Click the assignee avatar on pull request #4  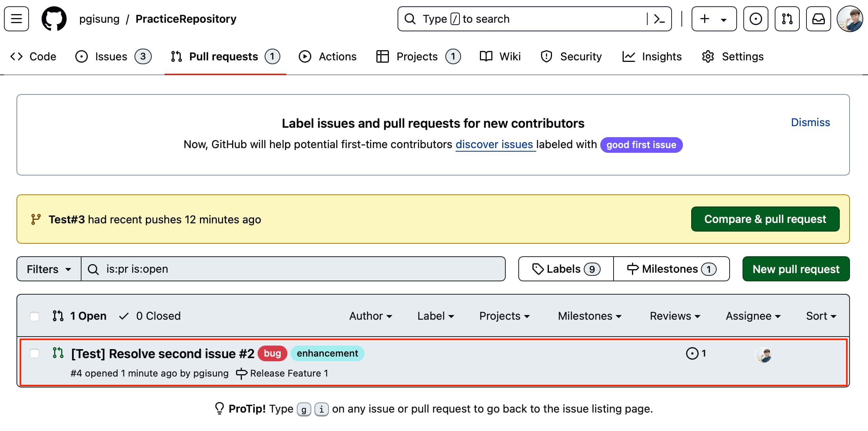(x=763, y=355)
